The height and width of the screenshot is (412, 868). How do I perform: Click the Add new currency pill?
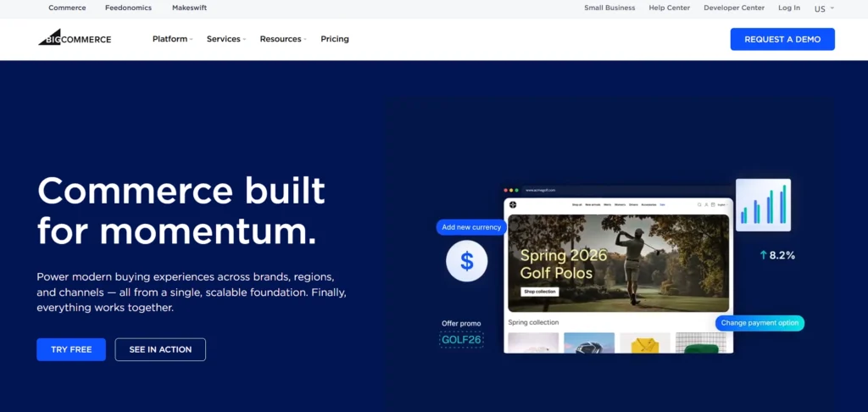[x=471, y=227]
